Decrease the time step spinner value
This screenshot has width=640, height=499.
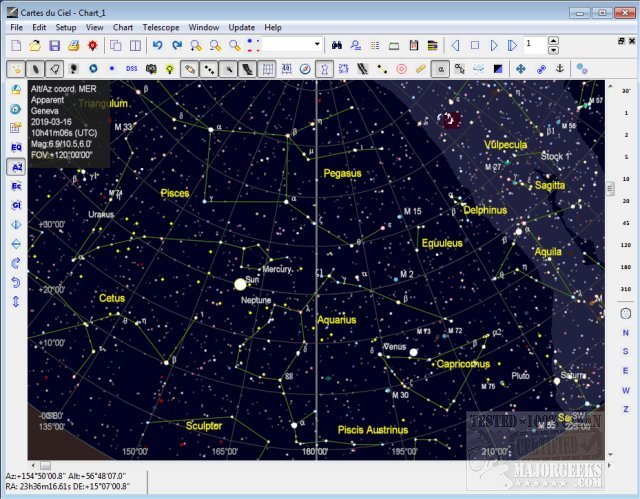[552, 50]
